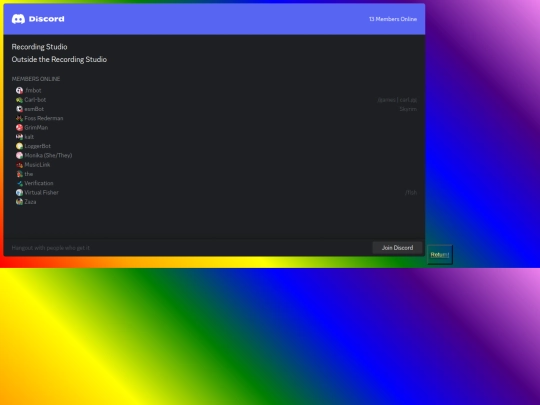Select the Monika (She/They) avatar
This screenshot has width=540, height=405.
click(x=19, y=156)
